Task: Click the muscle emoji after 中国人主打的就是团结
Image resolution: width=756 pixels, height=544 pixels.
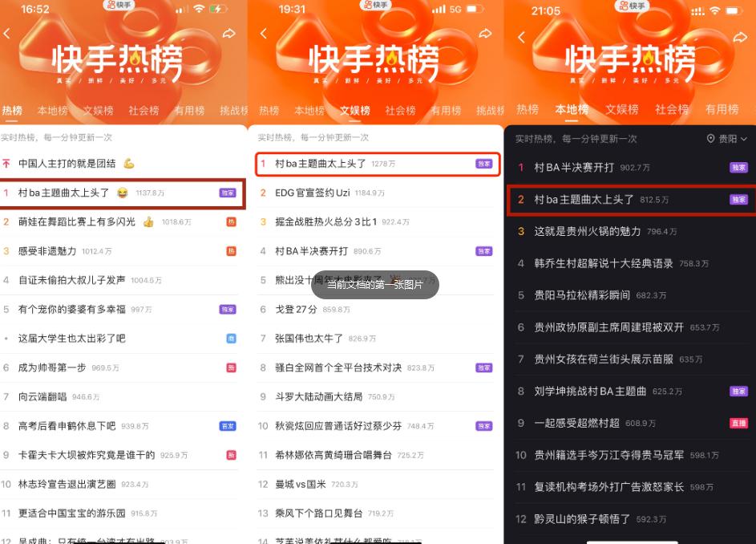Action: [x=127, y=162]
